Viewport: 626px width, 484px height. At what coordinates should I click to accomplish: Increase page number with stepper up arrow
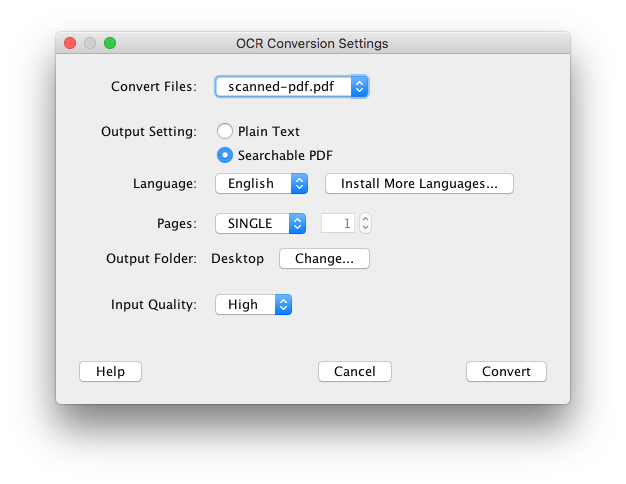pos(365,219)
